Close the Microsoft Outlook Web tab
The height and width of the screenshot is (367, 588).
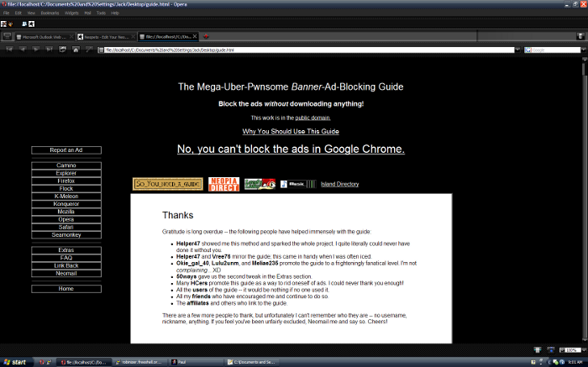71,37
